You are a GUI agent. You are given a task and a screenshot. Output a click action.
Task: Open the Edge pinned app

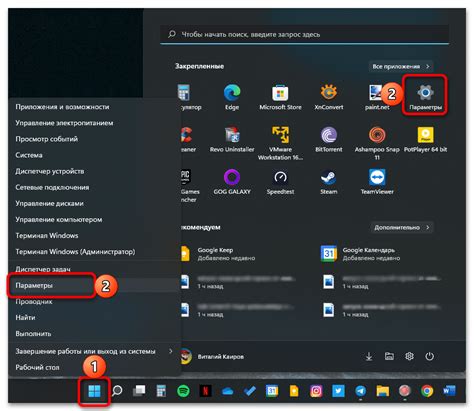pyautogui.click(x=232, y=97)
